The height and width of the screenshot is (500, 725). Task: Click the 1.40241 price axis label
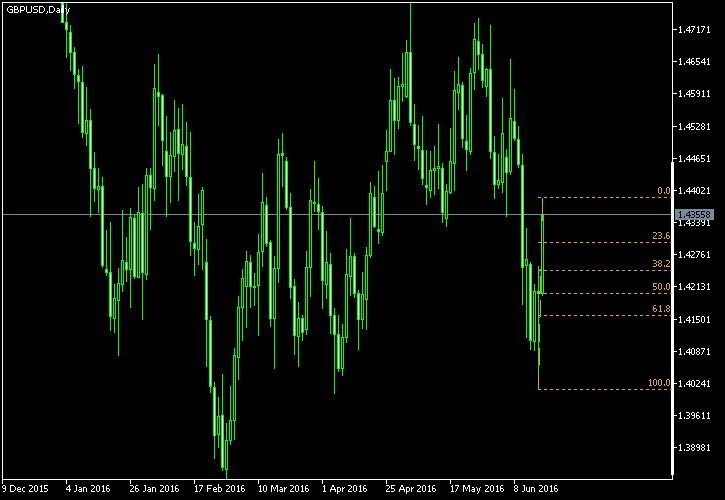point(694,383)
